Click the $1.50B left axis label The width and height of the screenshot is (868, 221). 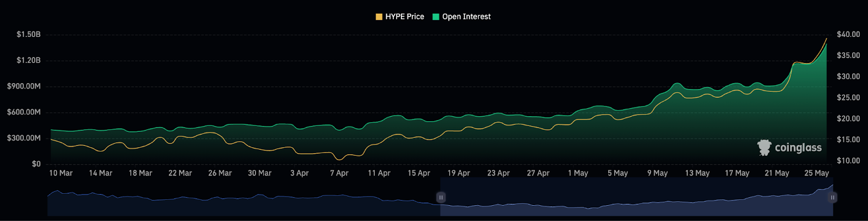tap(29, 34)
